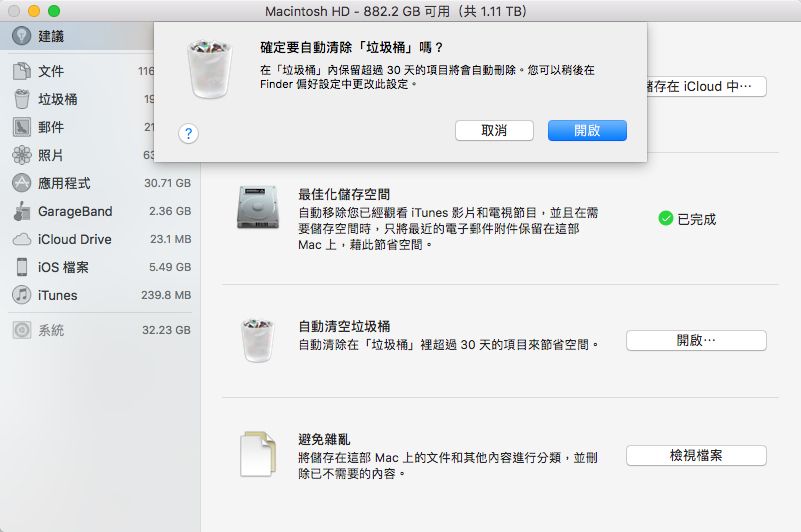Click the 5.49 GB size value
The width and height of the screenshot is (801, 532).
click(x=170, y=267)
